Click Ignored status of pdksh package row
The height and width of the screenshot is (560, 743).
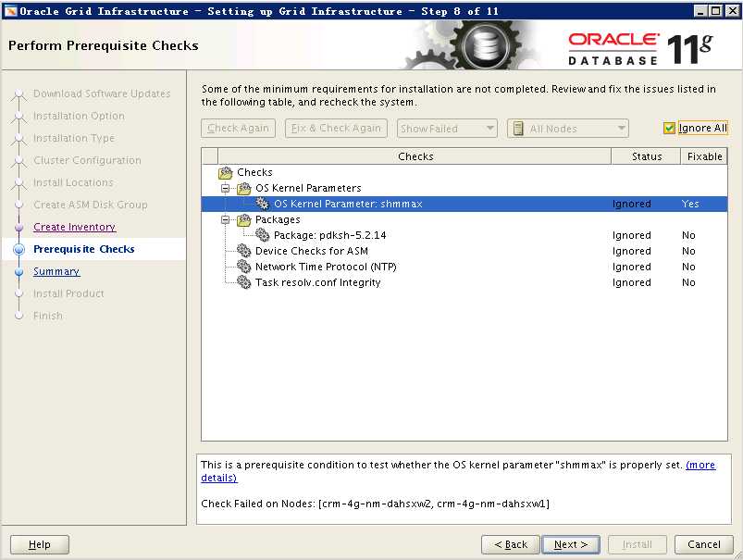pos(632,236)
